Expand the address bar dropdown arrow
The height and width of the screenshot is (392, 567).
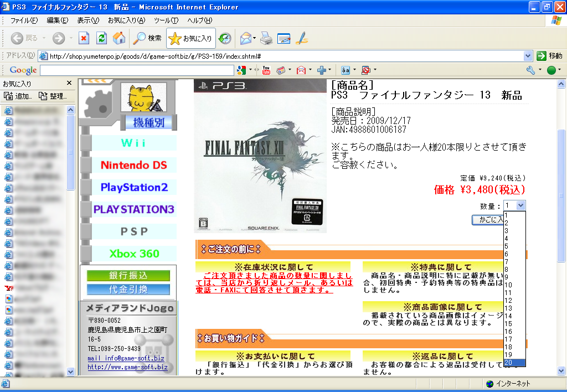pos(528,56)
